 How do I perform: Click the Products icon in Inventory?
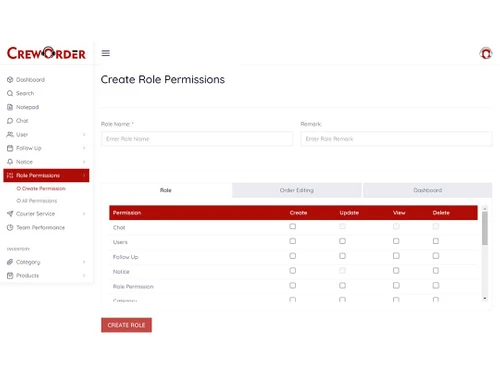[x=10, y=276]
